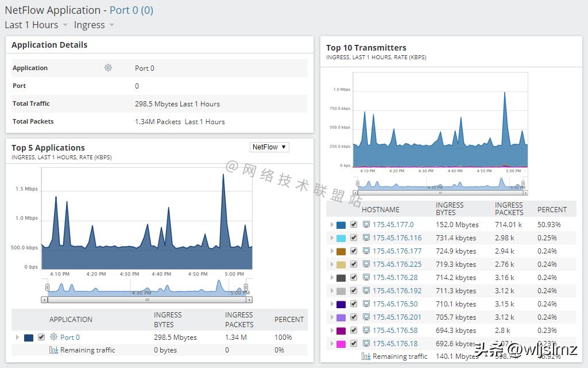The image size is (588, 368).
Task: Uncheck the Port 0 application checkbox
Action: coord(41,337)
